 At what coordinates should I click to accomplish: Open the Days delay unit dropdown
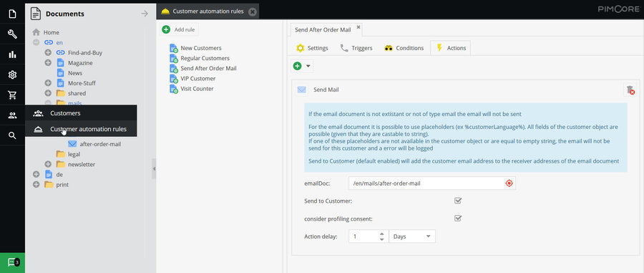(x=412, y=236)
